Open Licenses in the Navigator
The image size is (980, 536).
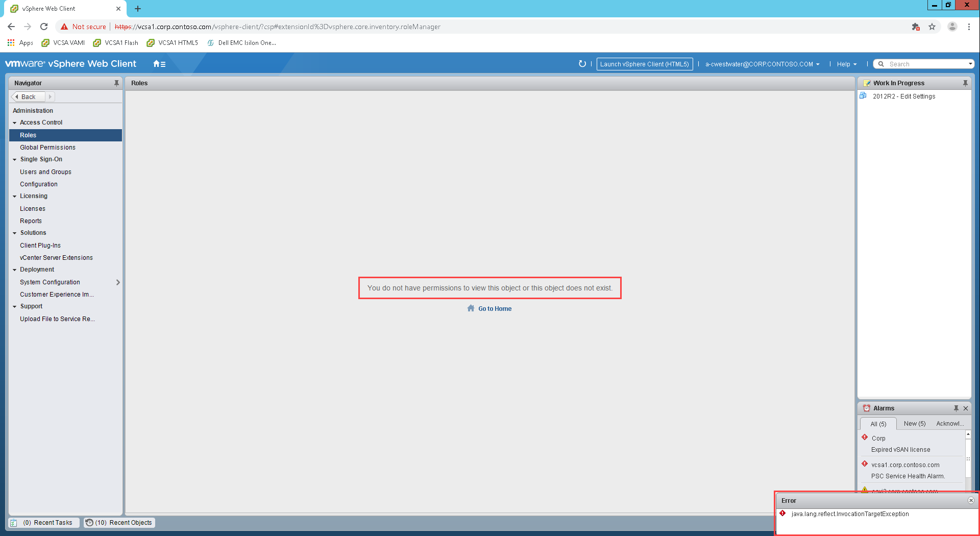tap(65, 209)
